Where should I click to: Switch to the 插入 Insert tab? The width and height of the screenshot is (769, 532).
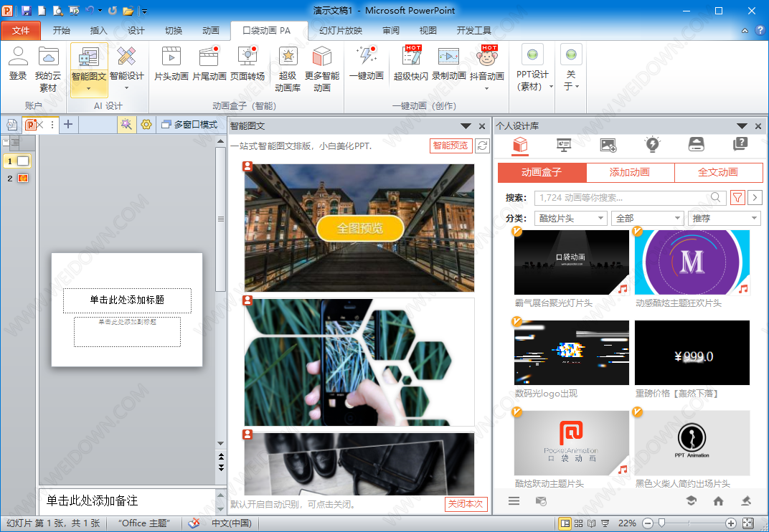tap(98, 30)
